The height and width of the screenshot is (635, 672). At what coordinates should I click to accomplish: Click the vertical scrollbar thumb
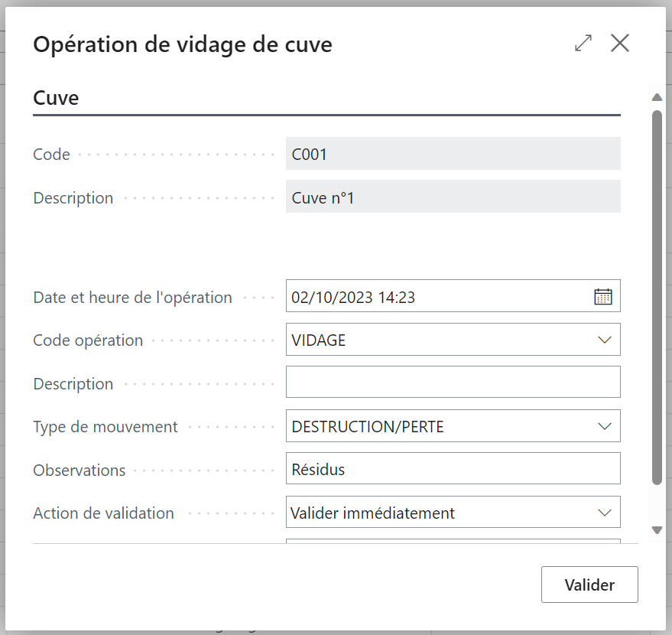[657, 298]
